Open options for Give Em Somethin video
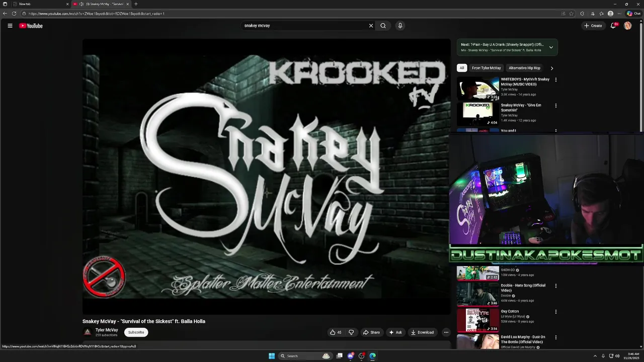This screenshot has height=362, width=644. pyautogui.click(x=556, y=106)
